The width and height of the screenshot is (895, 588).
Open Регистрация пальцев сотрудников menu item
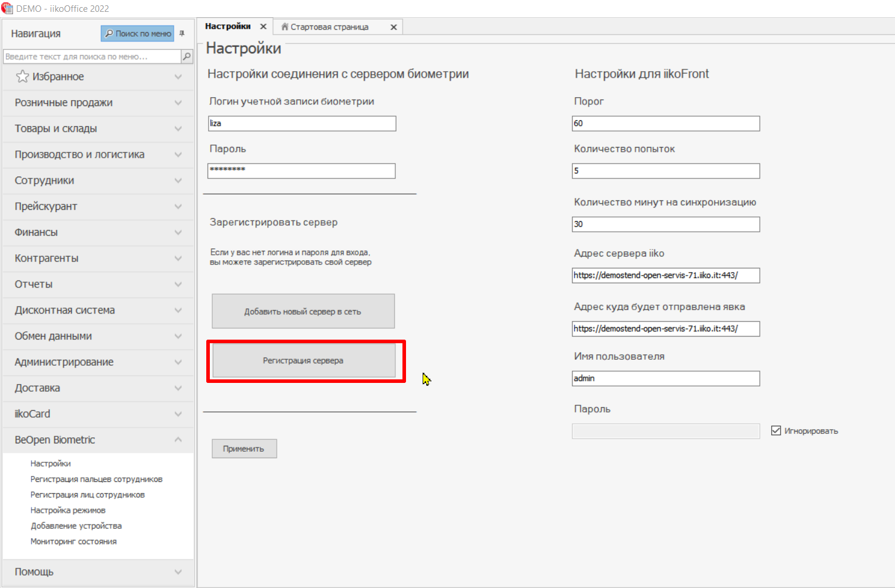(x=96, y=479)
